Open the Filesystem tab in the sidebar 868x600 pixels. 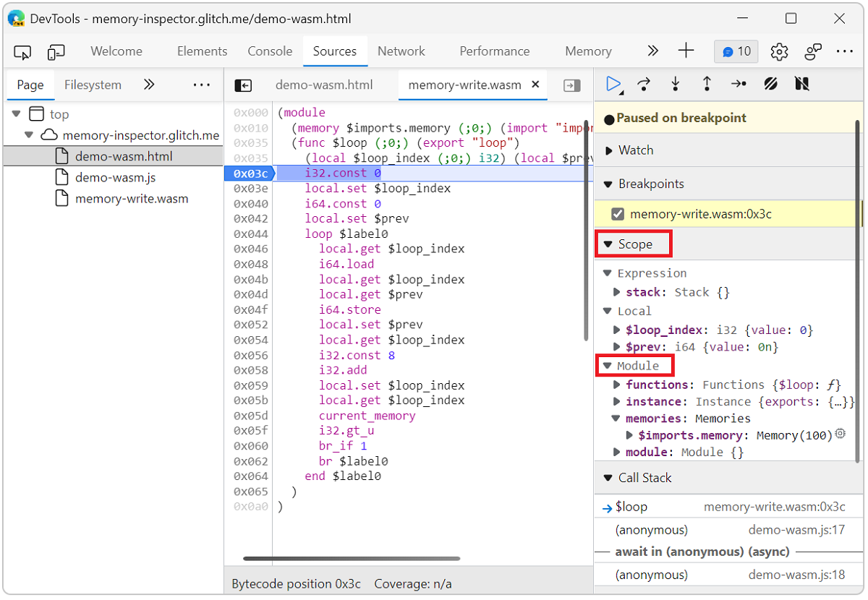(92, 85)
